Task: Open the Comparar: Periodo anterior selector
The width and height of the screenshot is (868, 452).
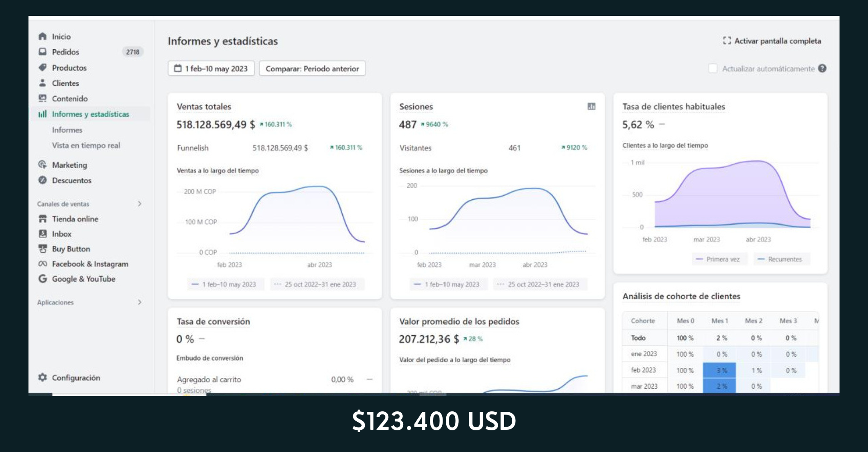Action: click(312, 68)
